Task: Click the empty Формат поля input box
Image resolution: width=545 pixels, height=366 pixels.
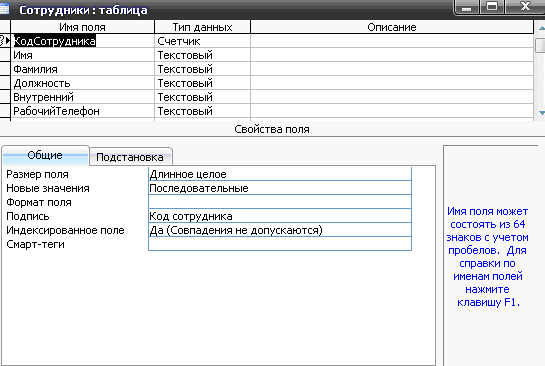Action: tap(280, 202)
